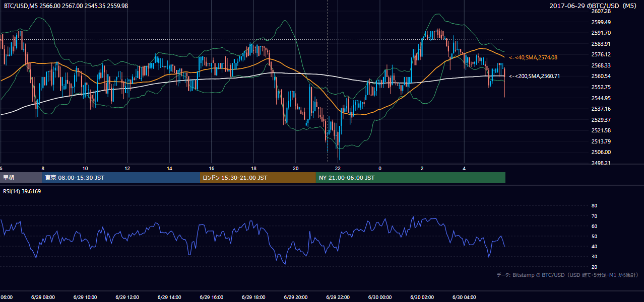
Task: Click RSI scale value 70
Action: point(594,216)
